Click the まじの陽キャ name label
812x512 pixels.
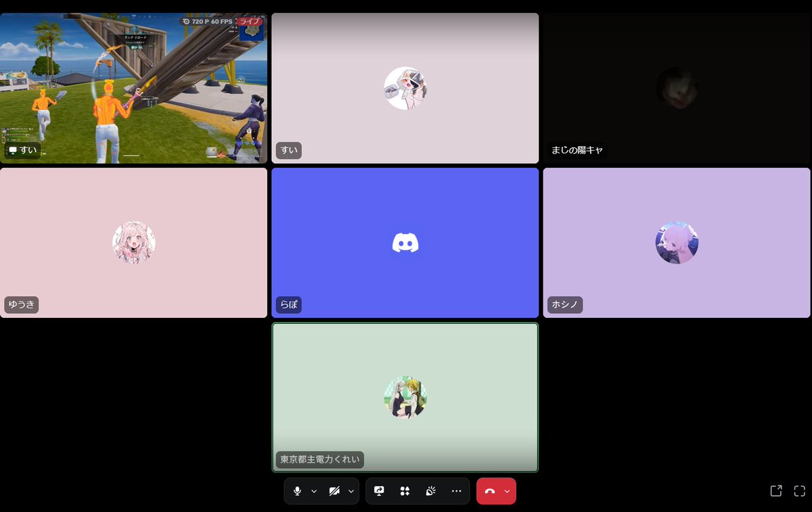point(577,150)
